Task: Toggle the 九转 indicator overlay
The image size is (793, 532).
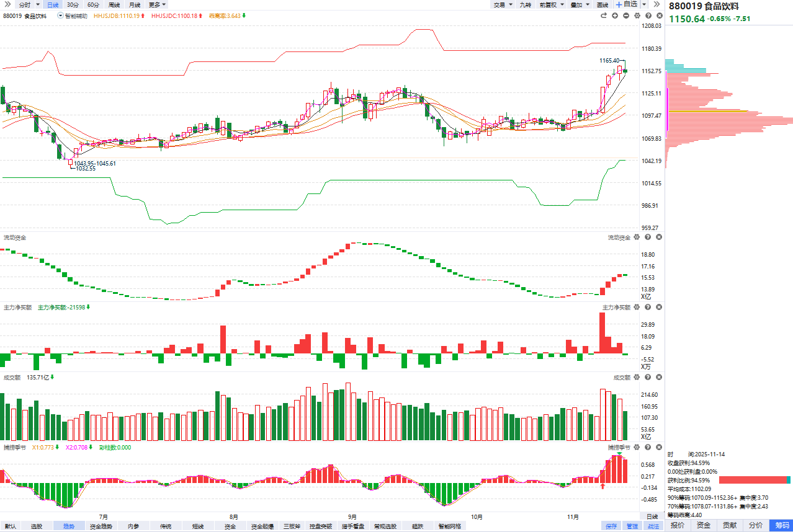Action: click(525, 4)
